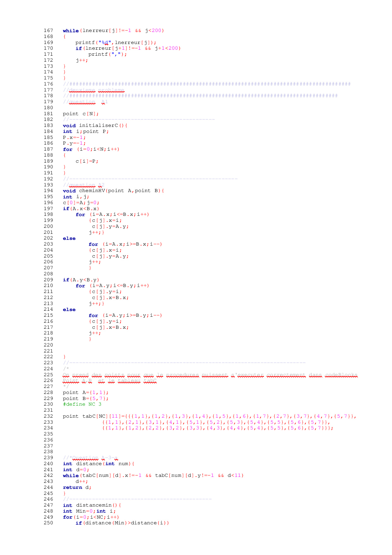Click the while(lnerreur[j]!=-1 && j<200) statement
The image size is (392, 555).
[113, 31]
